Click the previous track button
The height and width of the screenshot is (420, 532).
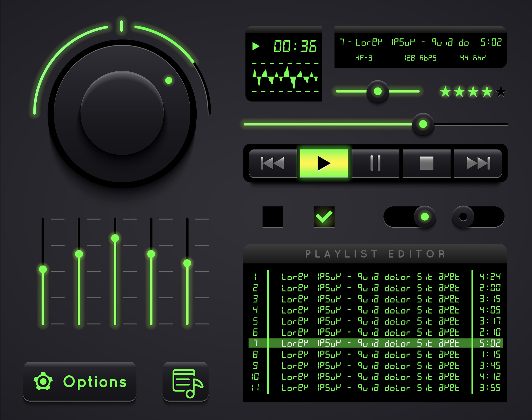coord(273,163)
